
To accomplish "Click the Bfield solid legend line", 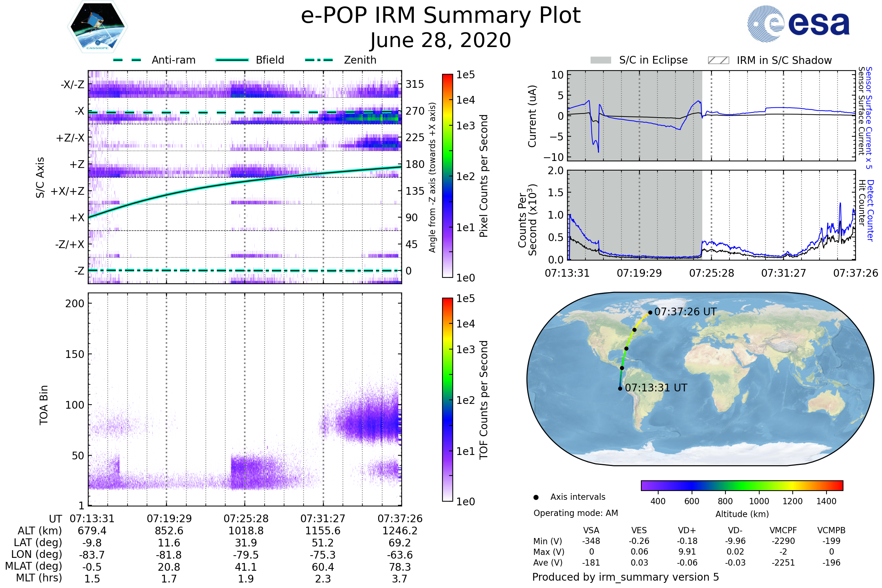I will coord(232,60).
